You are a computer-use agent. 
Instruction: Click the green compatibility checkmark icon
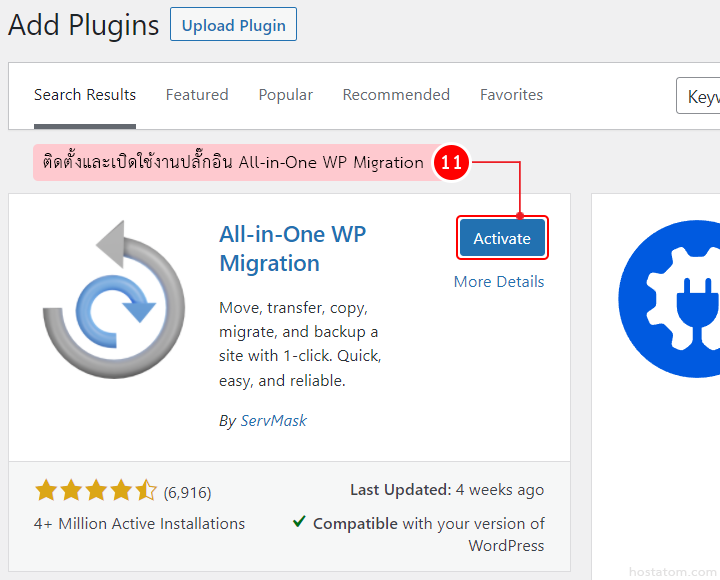[x=299, y=522]
